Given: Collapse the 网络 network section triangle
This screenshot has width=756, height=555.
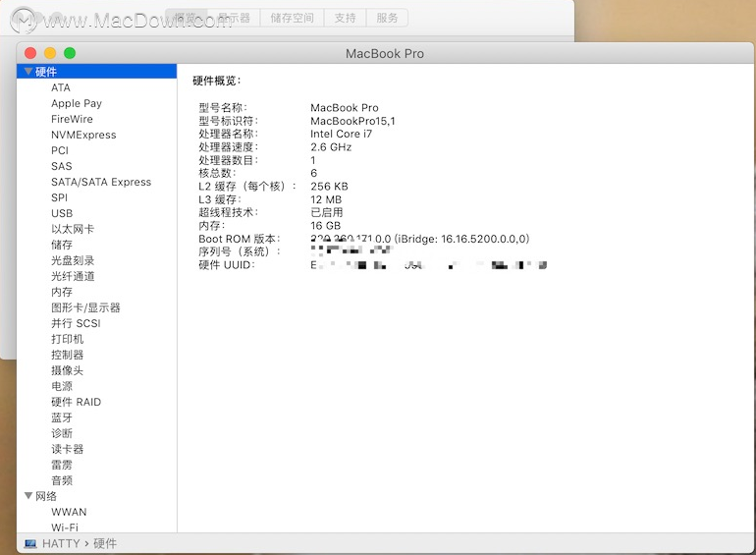Looking at the screenshot, I should pos(28,496).
